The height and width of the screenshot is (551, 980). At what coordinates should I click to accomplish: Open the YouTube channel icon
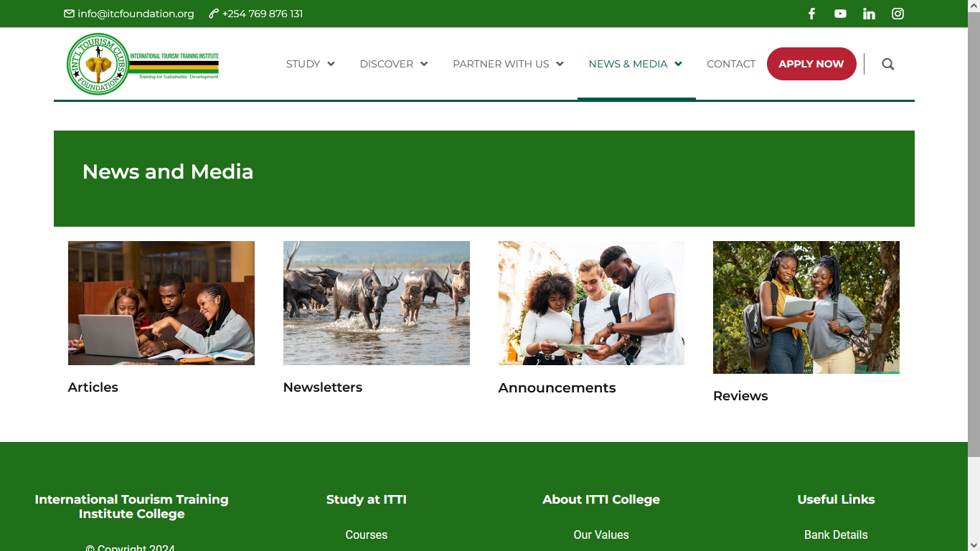pos(840,14)
